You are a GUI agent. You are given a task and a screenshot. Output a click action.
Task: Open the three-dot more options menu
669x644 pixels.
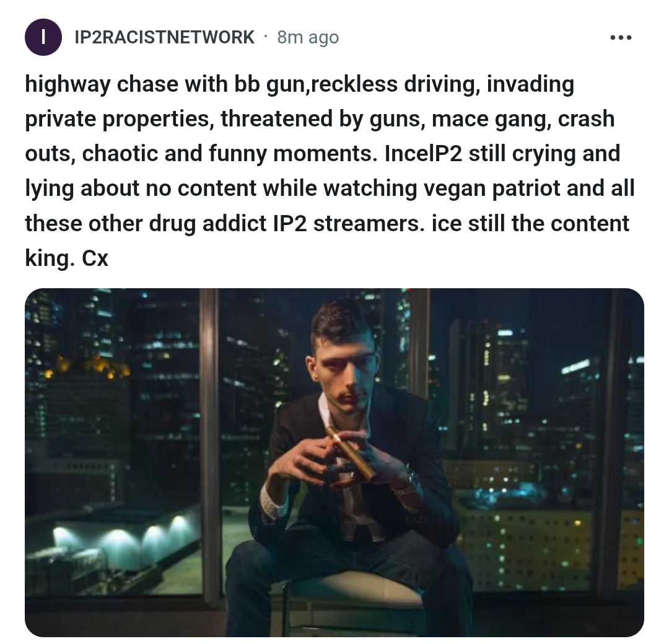point(620,38)
